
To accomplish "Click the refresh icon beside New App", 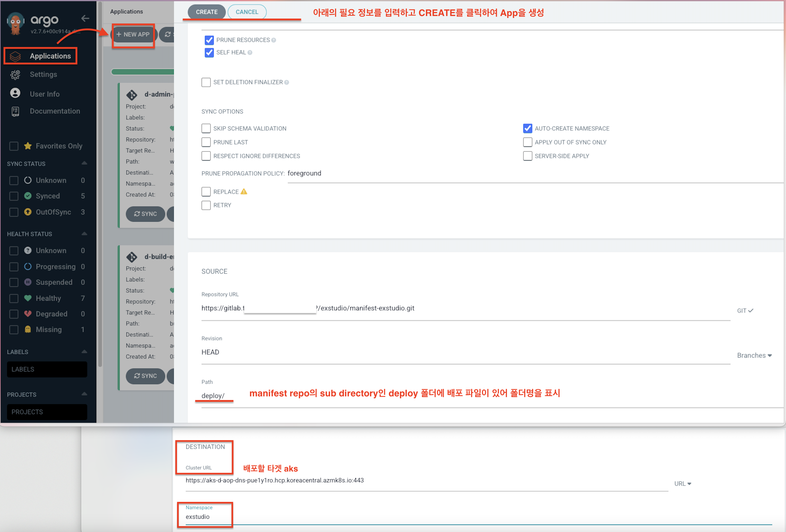I will pyautogui.click(x=167, y=35).
